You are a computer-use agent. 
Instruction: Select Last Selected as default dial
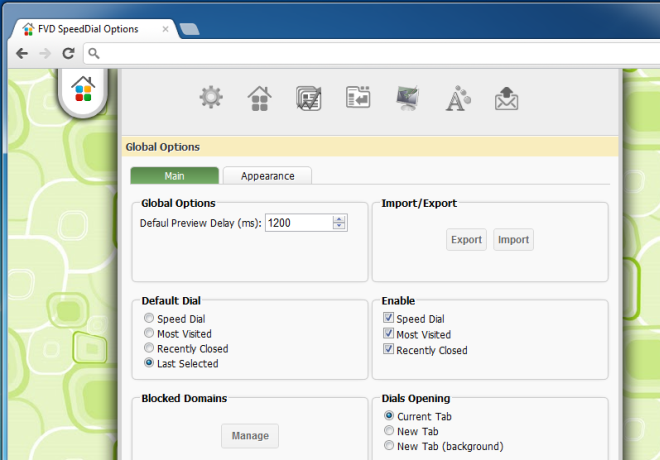(x=149, y=362)
